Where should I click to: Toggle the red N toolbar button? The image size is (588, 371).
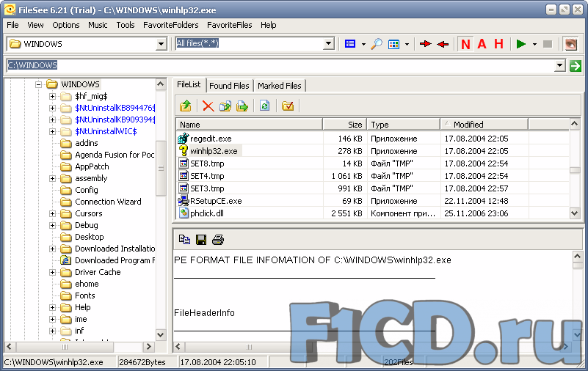tap(465, 44)
